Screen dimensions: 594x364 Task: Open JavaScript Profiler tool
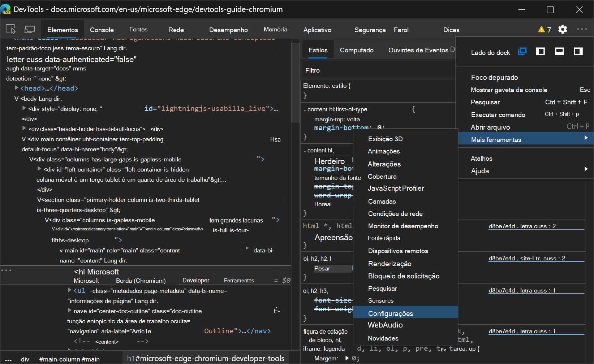pyautogui.click(x=405, y=188)
